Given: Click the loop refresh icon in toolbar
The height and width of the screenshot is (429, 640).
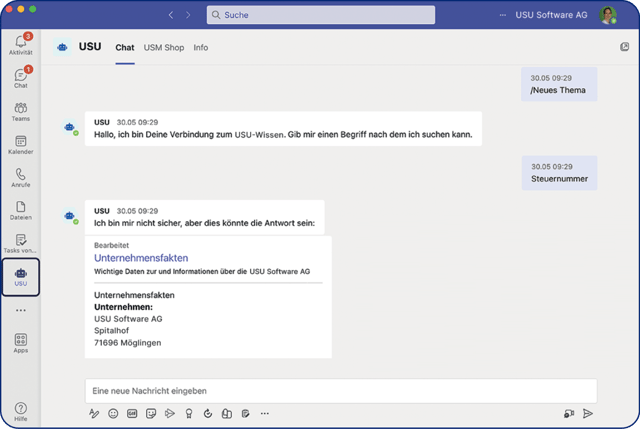Looking at the screenshot, I should pos(208,413).
